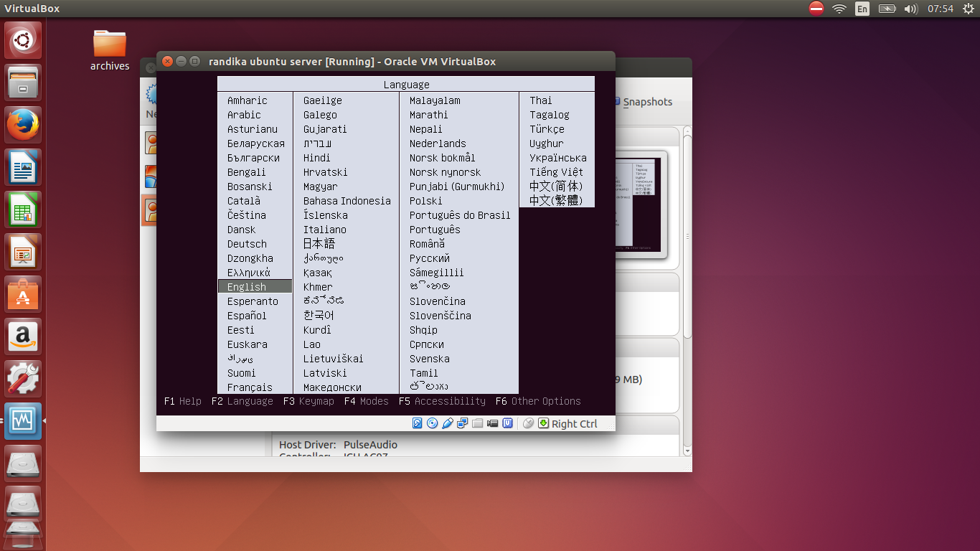Click the blue monitor-graph launcher icon
The height and width of the screenshot is (551, 980).
[x=23, y=421]
